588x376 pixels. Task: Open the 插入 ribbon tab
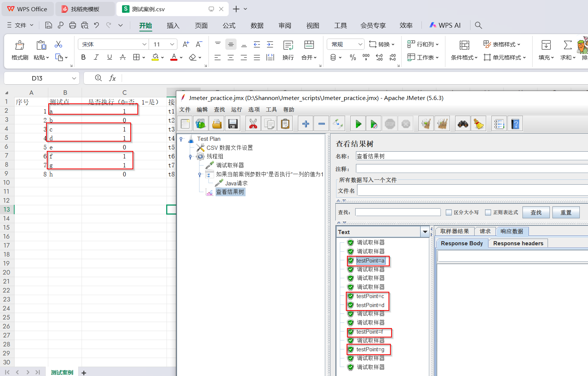(173, 25)
